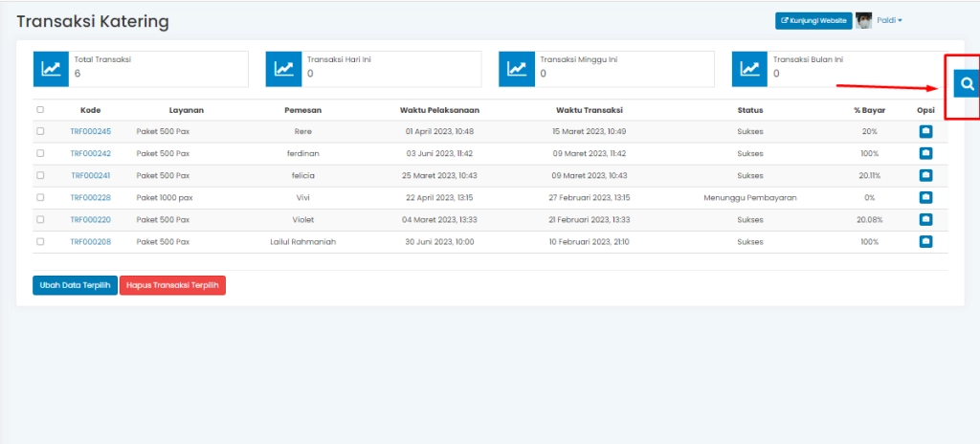The height and width of the screenshot is (444, 980).
Task: Open the search panel with magnifier icon
Action: (967, 84)
